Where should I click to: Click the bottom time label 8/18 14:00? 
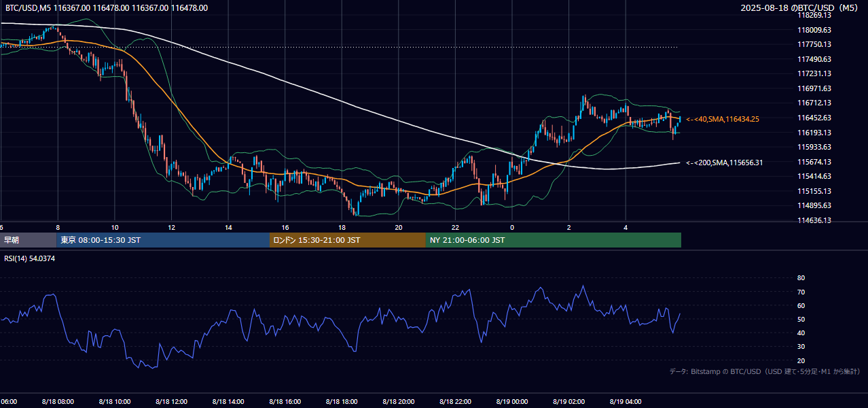click(228, 401)
